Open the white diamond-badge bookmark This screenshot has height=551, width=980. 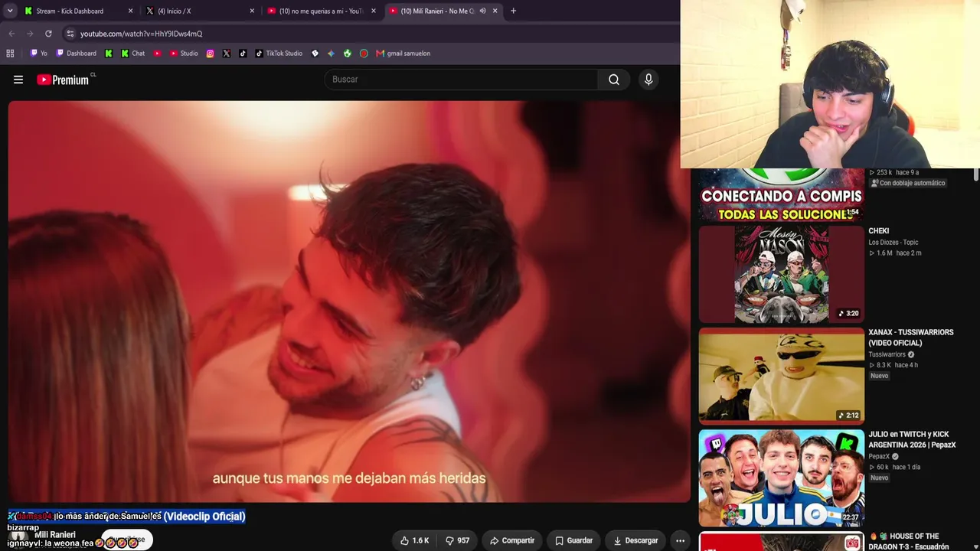(x=315, y=54)
